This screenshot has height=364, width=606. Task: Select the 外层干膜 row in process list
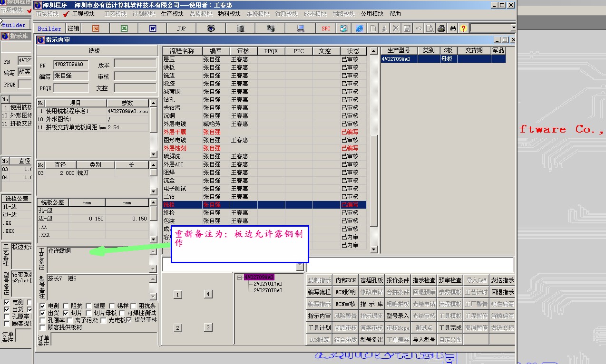coord(264,132)
